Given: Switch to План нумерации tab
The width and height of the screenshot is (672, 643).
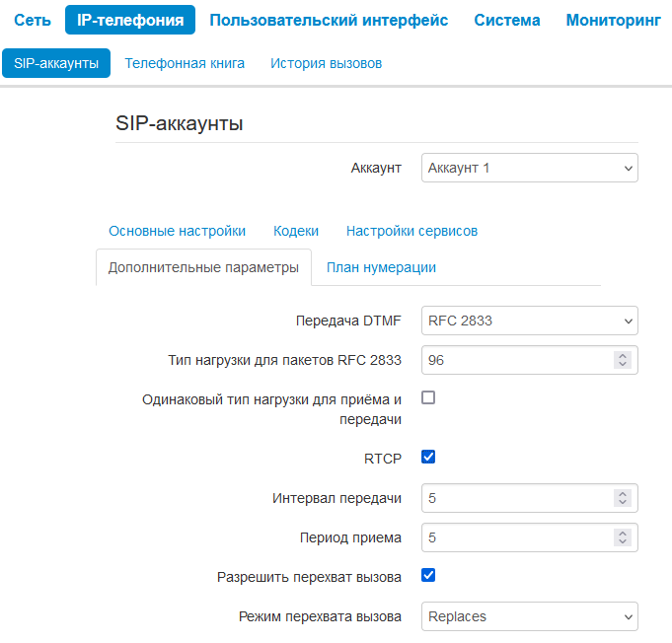Looking at the screenshot, I should tap(381, 267).
